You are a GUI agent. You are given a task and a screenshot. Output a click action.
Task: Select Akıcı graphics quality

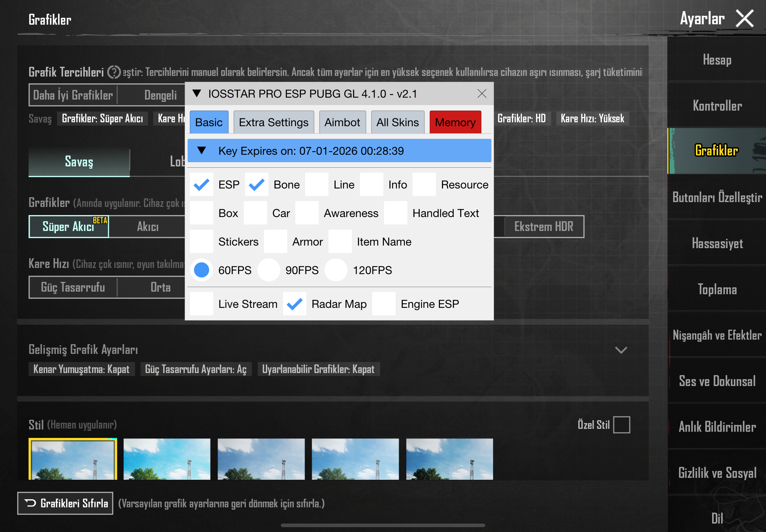tap(147, 227)
